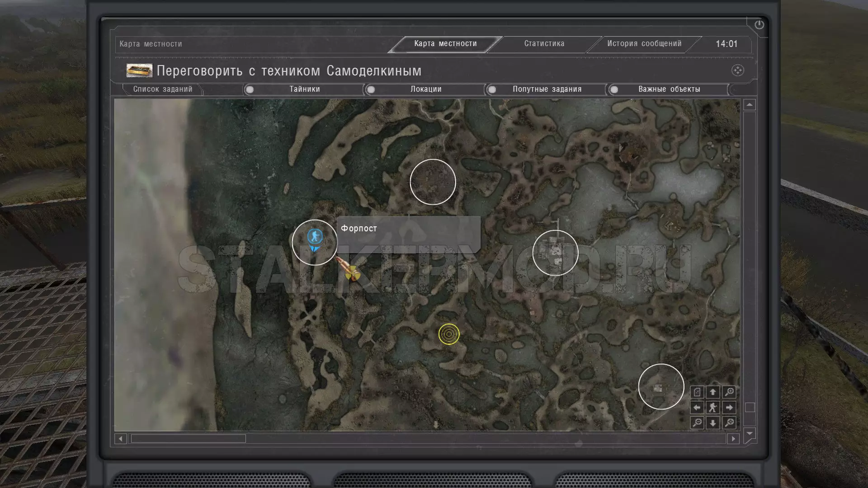Toggle the Важные объекты map filter

point(668,89)
